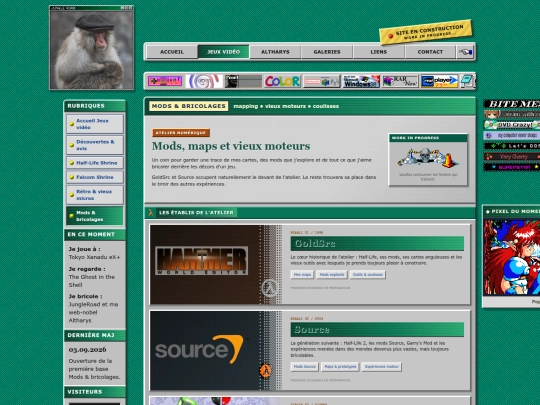This screenshot has width=540, height=405.
Task: Open Accueil Jeux vidéo sidebar link
Action: 95,124
